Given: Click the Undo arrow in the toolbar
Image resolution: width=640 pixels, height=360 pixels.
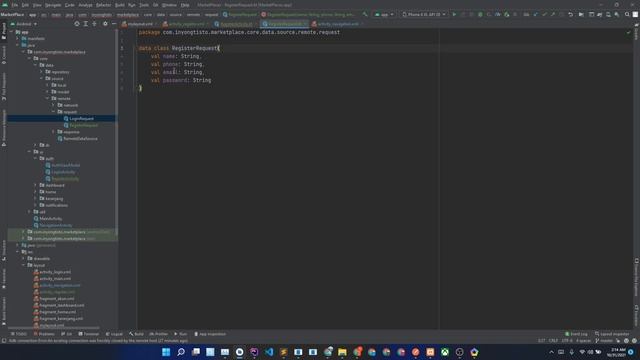Looking at the screenshot, I should coord(570,14).
